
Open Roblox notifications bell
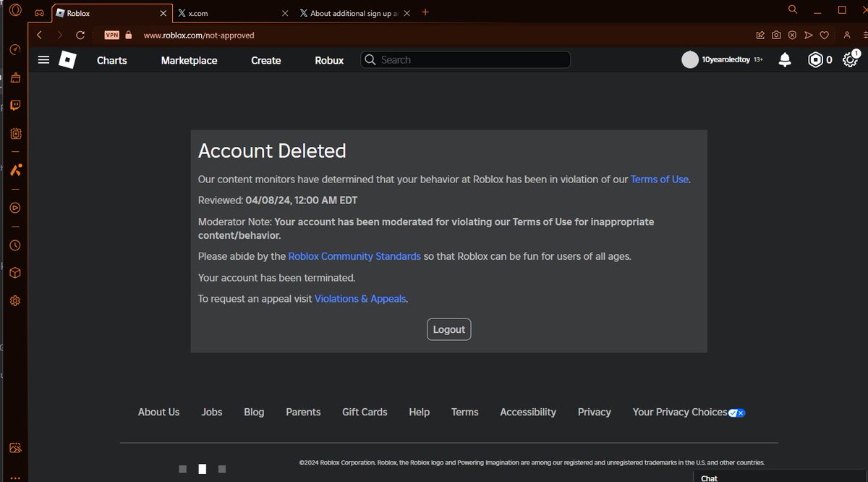click(785, 60)
